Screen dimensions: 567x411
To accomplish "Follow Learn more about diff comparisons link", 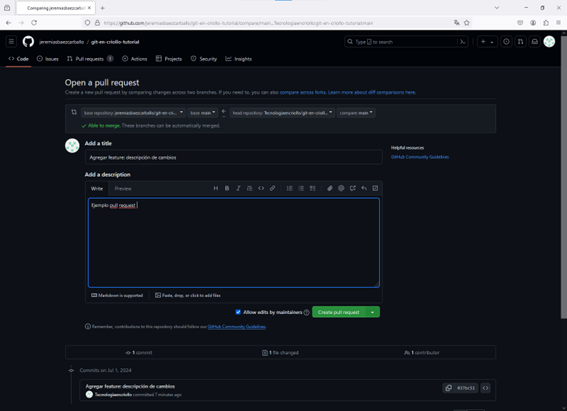I will tap(371, 92).
